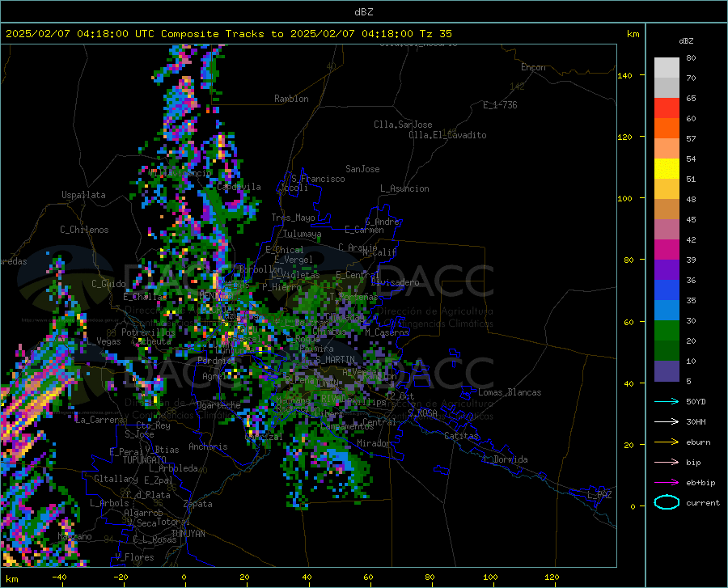Click the 'Encon' map label
This screenshot has height=588, width=728.
tap(533, 67)
